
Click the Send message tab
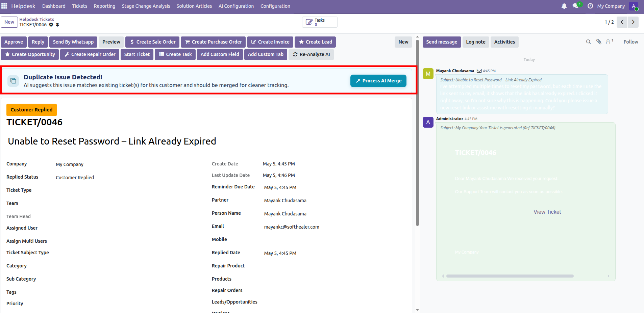click(442, 42)
